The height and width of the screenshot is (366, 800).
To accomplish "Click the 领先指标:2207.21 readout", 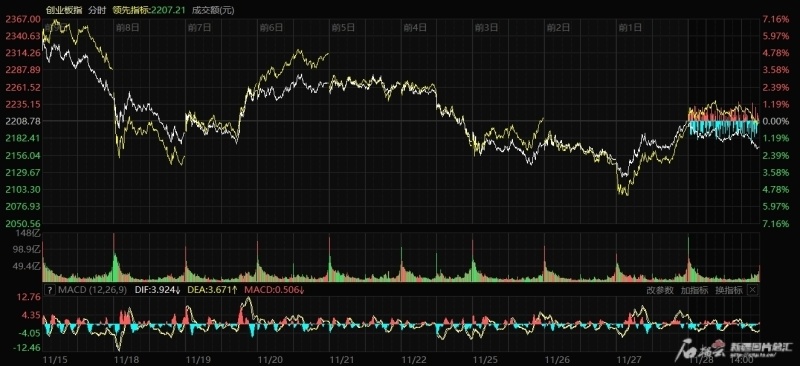I will (x=149, y=10).
